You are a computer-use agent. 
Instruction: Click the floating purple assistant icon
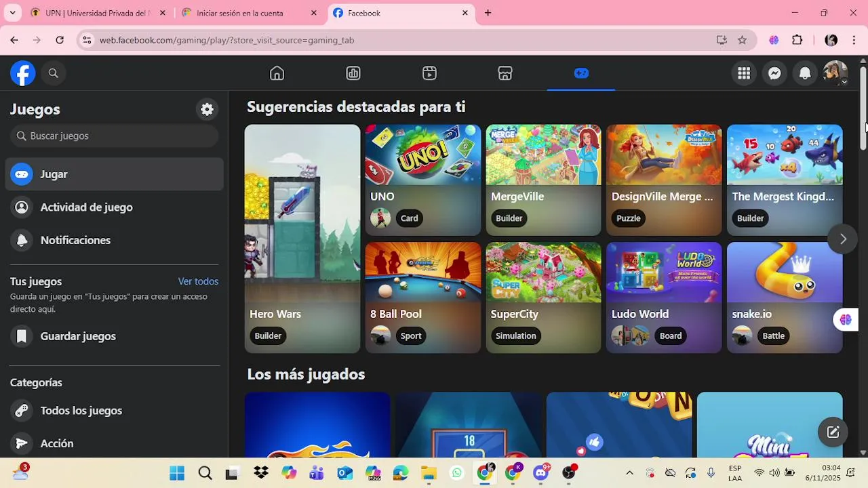coord(846,319)
